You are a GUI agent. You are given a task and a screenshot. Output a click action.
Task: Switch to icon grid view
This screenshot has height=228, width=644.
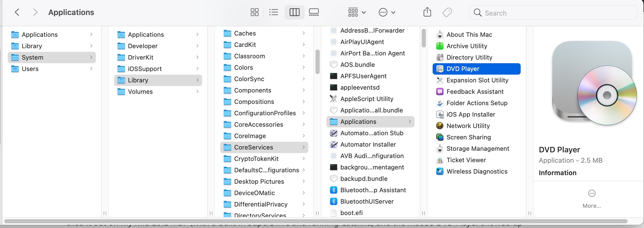(x=254, y=12)
